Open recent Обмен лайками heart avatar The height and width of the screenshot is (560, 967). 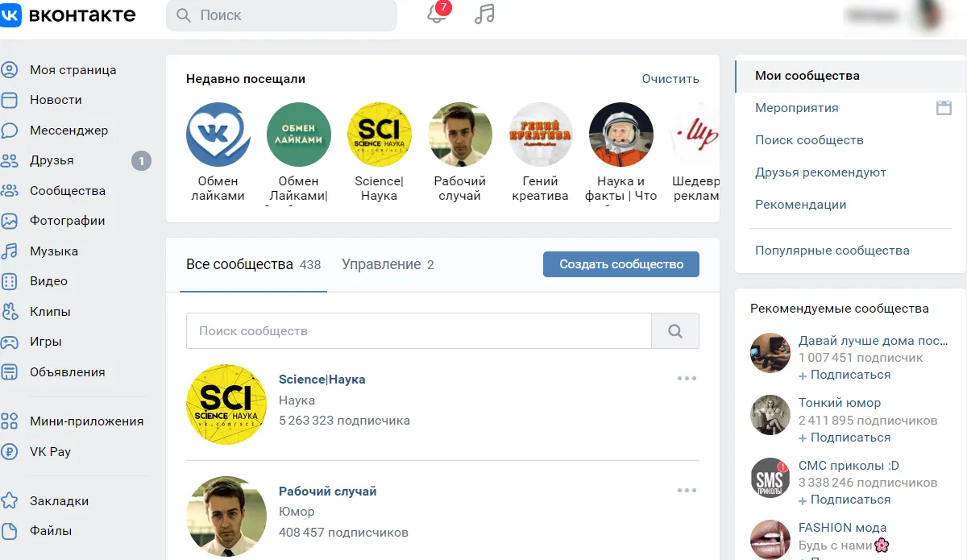tap(218, 135)
